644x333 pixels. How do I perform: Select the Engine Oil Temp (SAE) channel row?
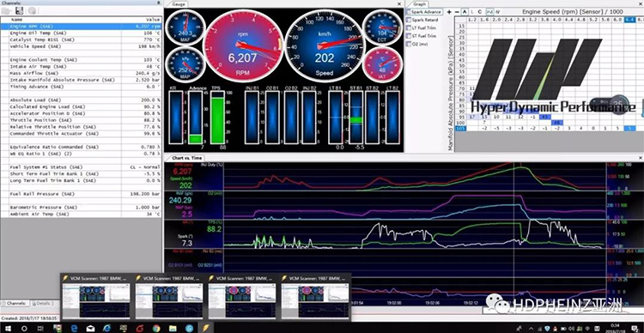[x=81, y=33]
